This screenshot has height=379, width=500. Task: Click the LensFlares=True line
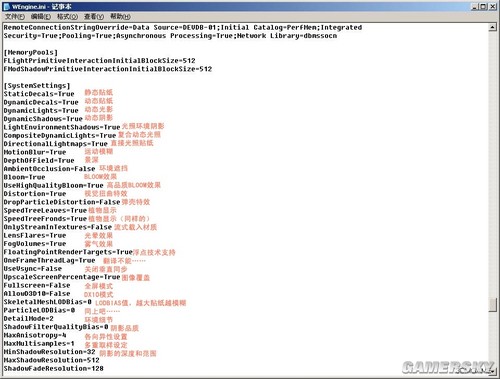pos(35,236)
